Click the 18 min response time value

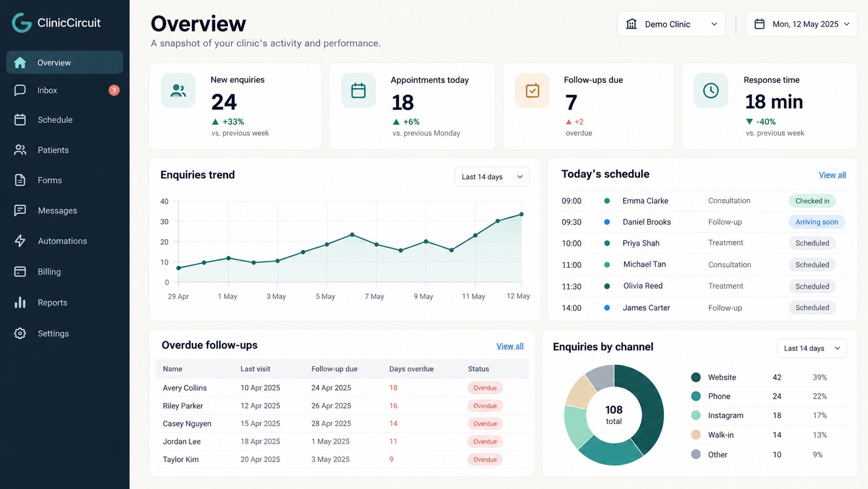click(774, 102)
